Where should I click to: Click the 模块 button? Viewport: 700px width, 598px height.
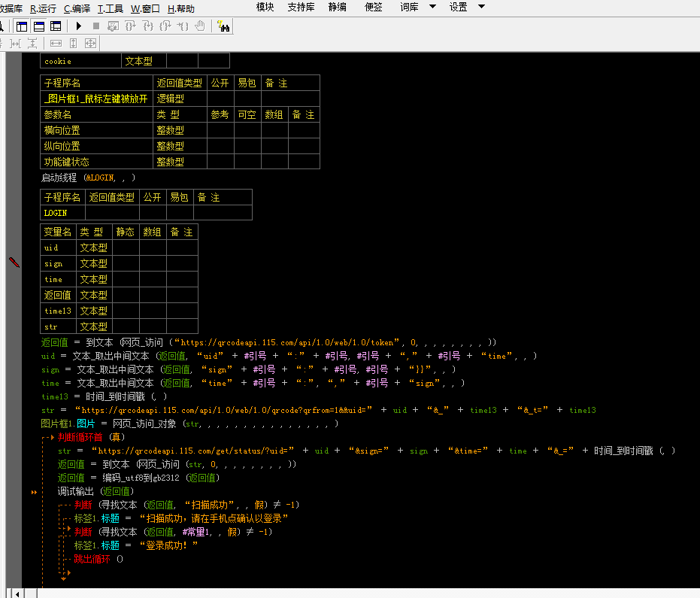pos(265,8)
